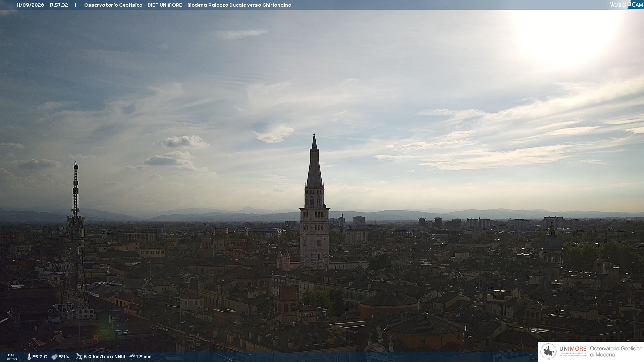Click the anemometer wind speed icon
This screenshot has height=362, width=644.
[79, 357]
